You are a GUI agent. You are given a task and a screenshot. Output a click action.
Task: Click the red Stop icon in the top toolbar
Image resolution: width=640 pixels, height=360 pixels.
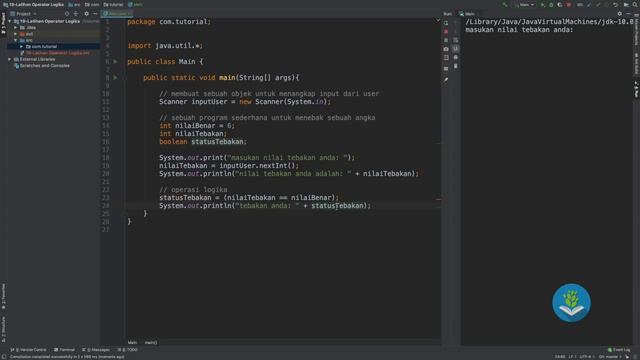569,4
